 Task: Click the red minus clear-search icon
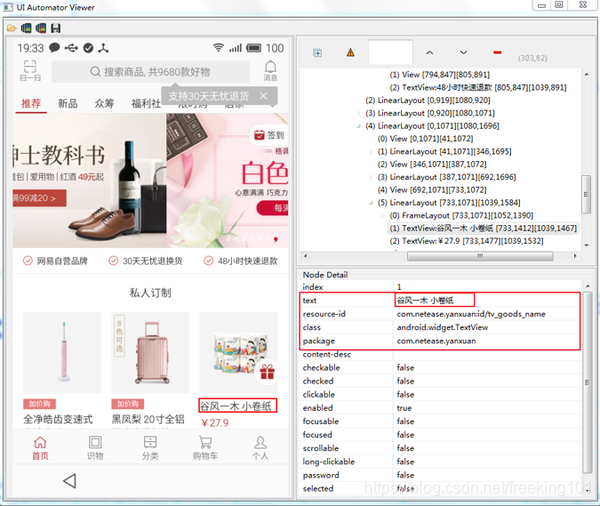click(x=497, y=52)
